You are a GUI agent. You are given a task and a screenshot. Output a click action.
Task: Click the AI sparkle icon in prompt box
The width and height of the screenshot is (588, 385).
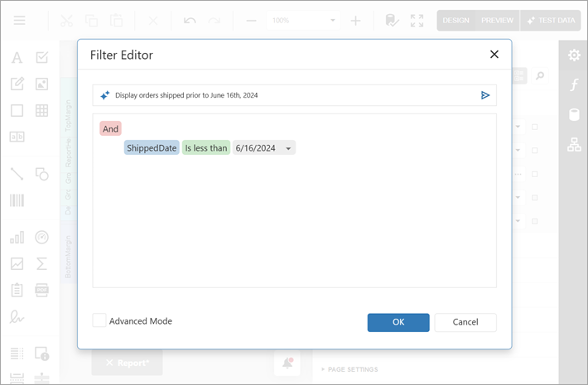click(x=105, y=95)
